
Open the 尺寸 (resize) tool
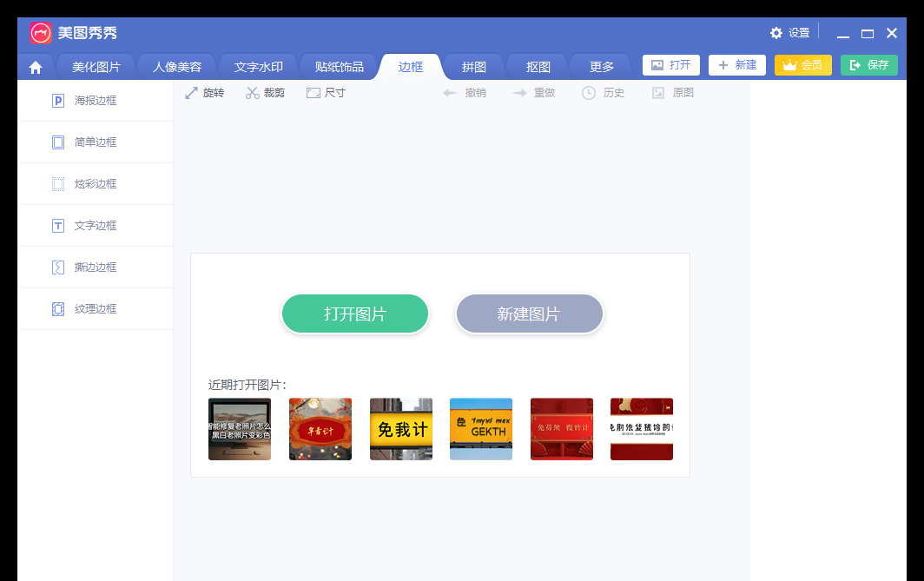coord(325,93)
